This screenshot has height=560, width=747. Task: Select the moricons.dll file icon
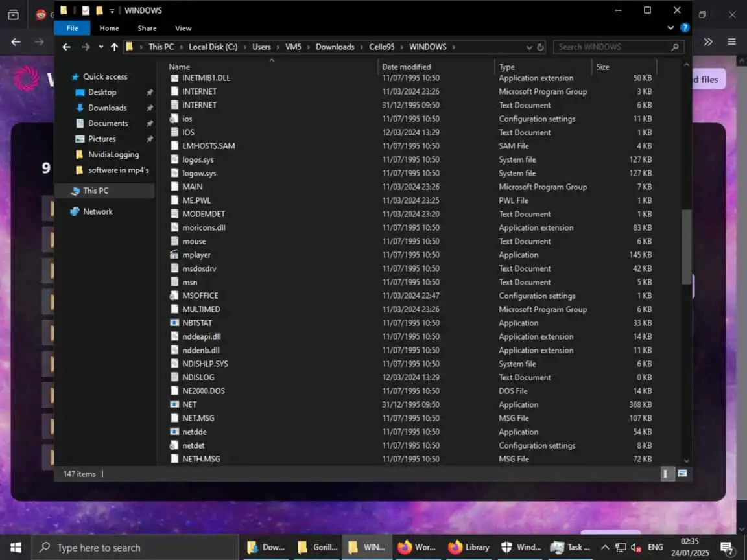(x=174, y=227)
